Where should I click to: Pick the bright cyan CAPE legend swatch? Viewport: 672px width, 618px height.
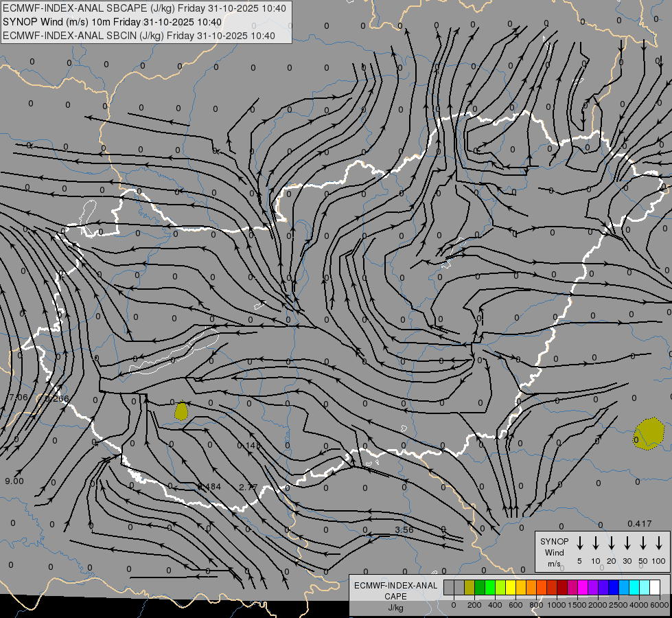click(x=634, y=588)
